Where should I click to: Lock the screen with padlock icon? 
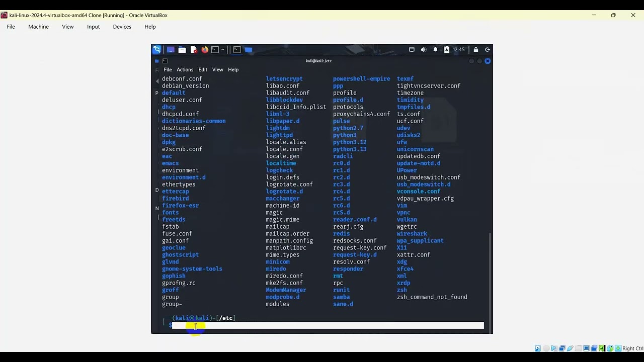tap(475, 50)
